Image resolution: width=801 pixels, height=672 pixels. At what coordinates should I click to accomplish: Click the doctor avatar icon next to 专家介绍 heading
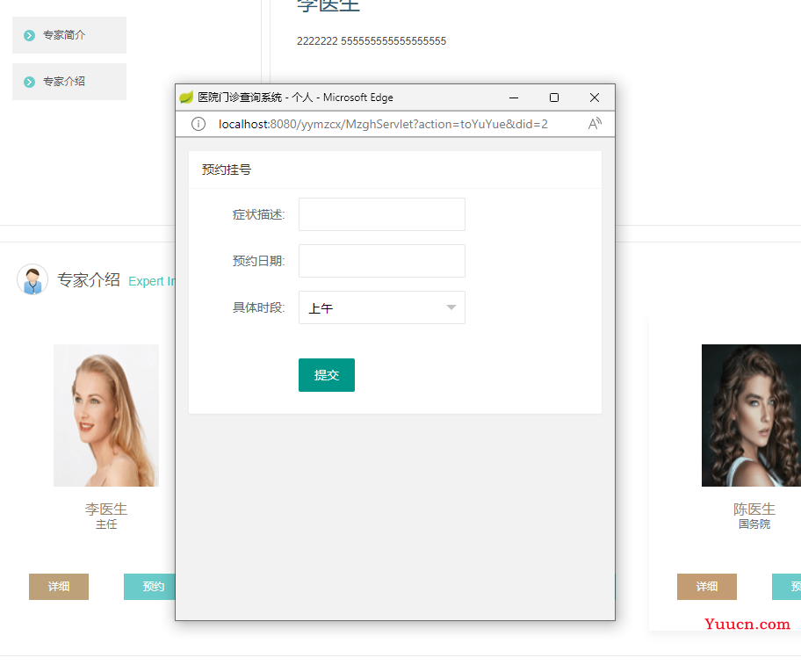(x=32, y=280)
